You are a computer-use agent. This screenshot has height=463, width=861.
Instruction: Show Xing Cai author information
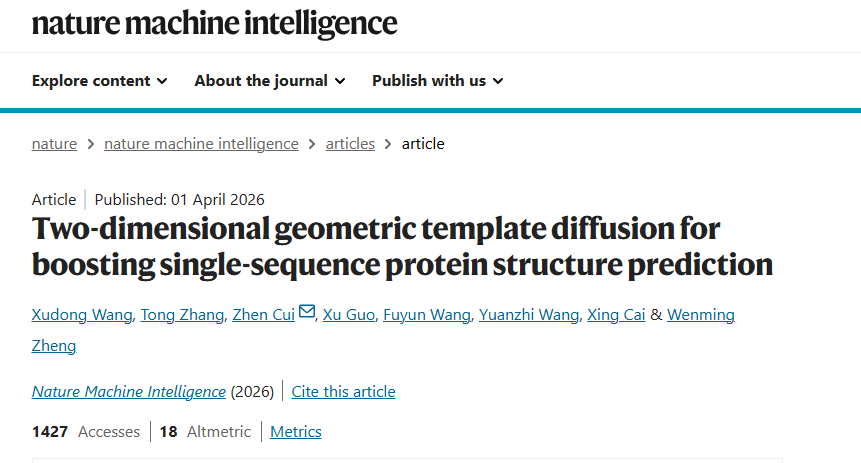(616, 315)
